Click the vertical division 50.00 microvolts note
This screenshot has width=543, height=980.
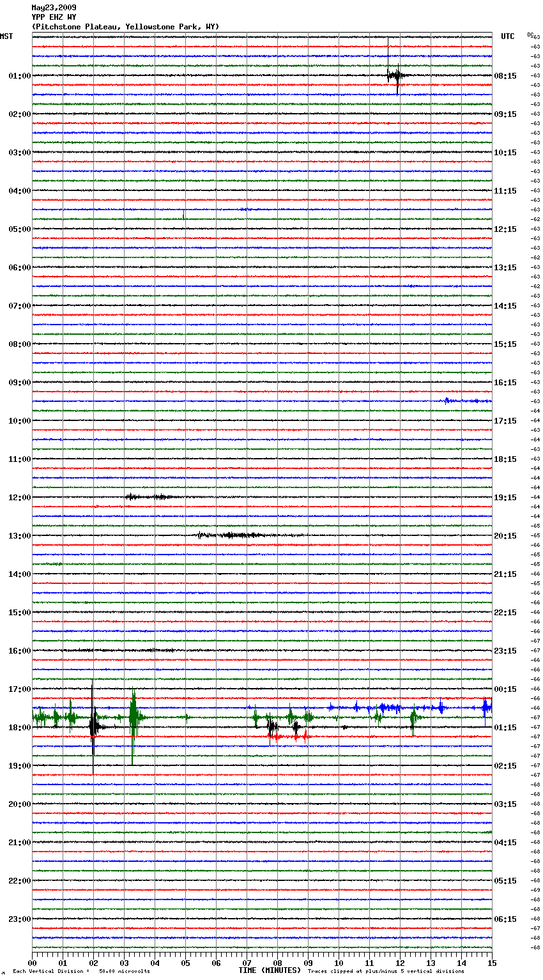coord(81,971)
